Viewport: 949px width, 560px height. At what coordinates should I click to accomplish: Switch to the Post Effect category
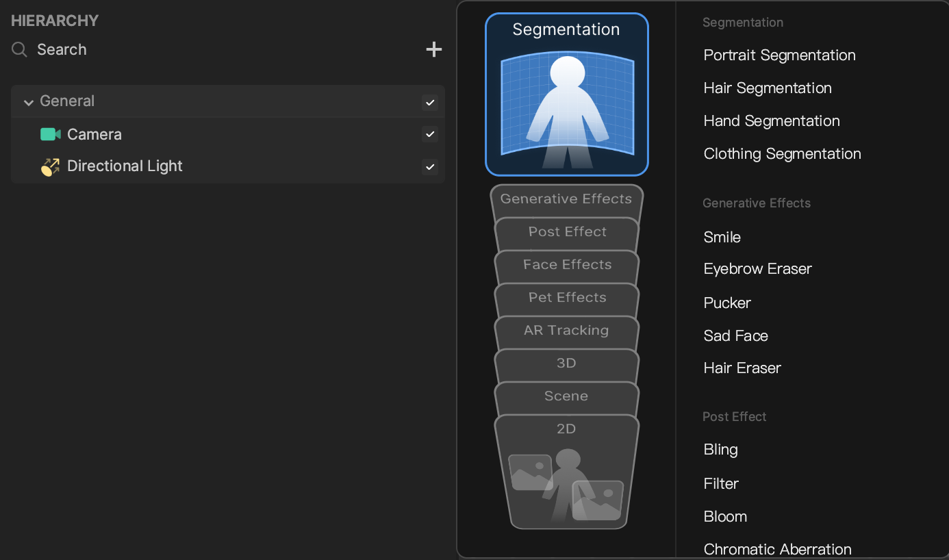[x=566, y=232]
